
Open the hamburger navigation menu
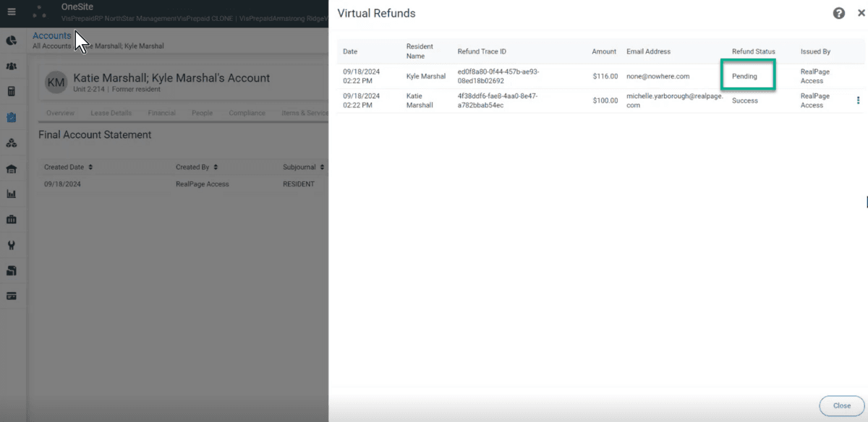coord(12,12)
